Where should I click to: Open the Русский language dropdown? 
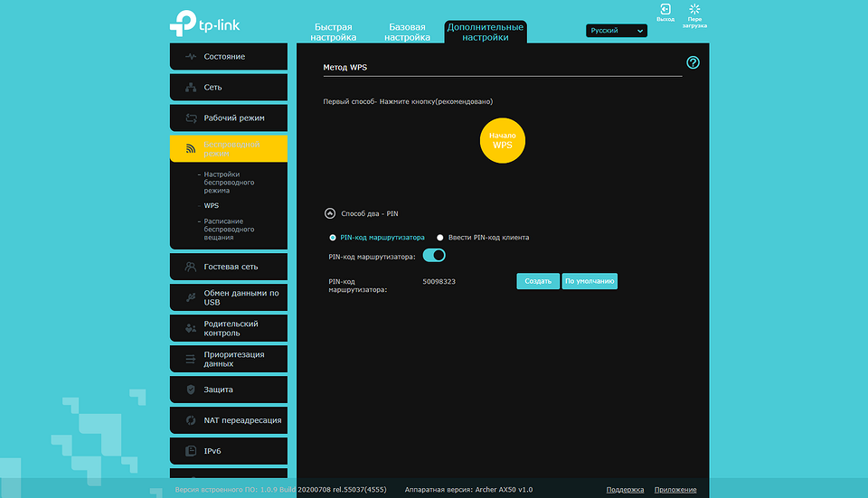pos(617,31)
